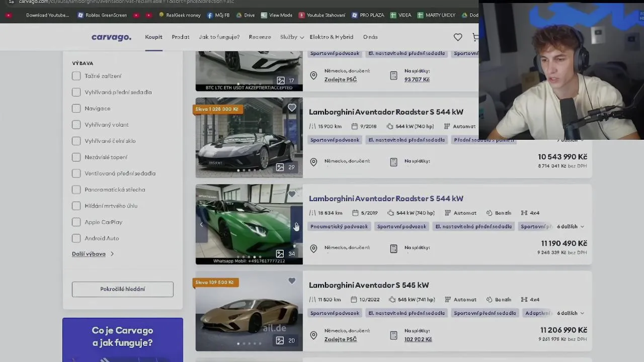Open Elektro & Hybrid menu item
Screen dimensions: 644x362
pyautogui.click(x=332, y=37)
